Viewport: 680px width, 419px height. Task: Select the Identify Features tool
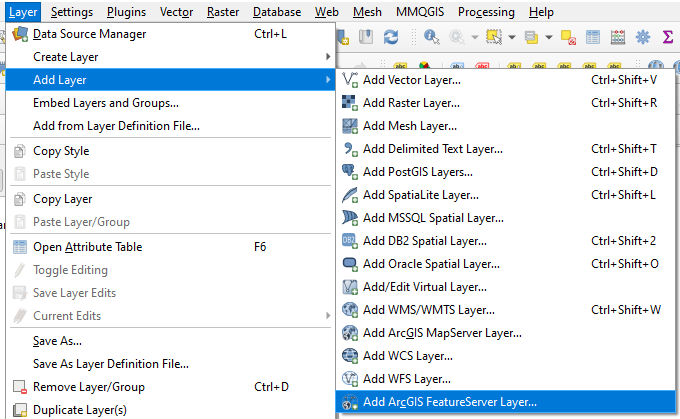point(431,37)
